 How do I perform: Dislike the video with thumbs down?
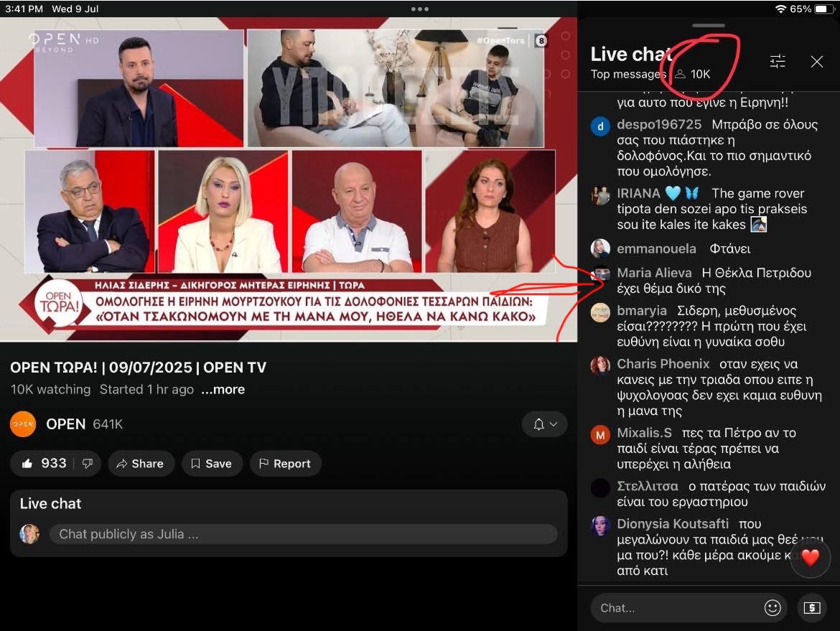88,463
